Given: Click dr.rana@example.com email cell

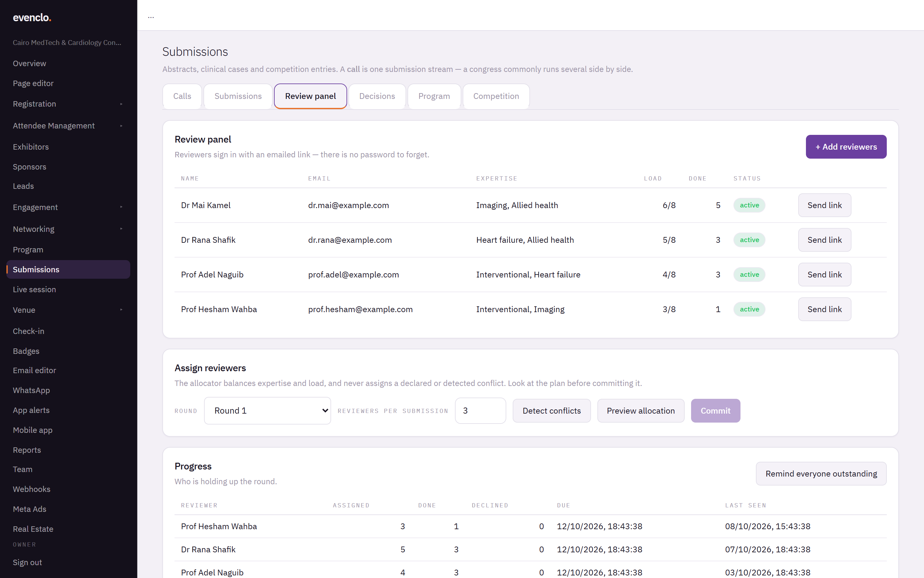Looking at the screenshot, I should [350, 240].
